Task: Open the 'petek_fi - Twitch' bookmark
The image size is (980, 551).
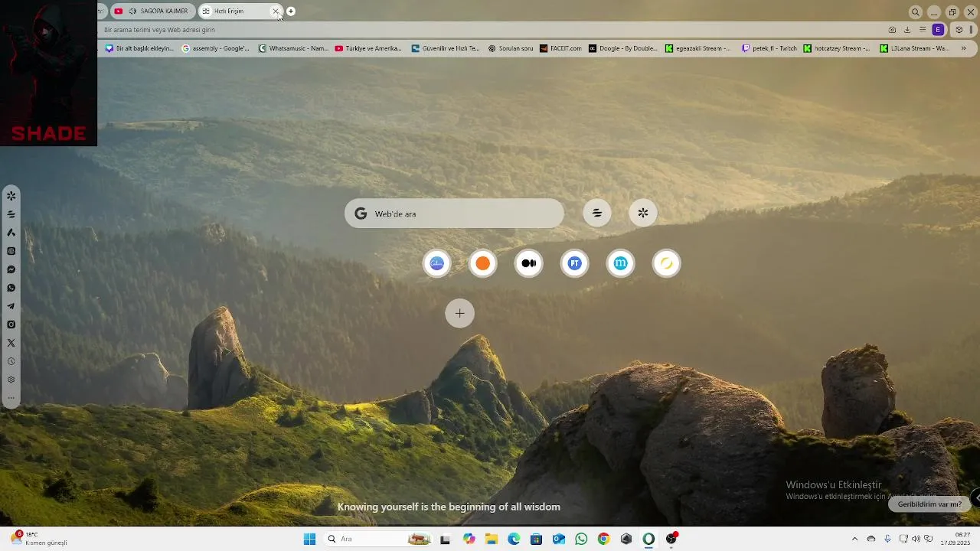Action: tap(769, 48)
